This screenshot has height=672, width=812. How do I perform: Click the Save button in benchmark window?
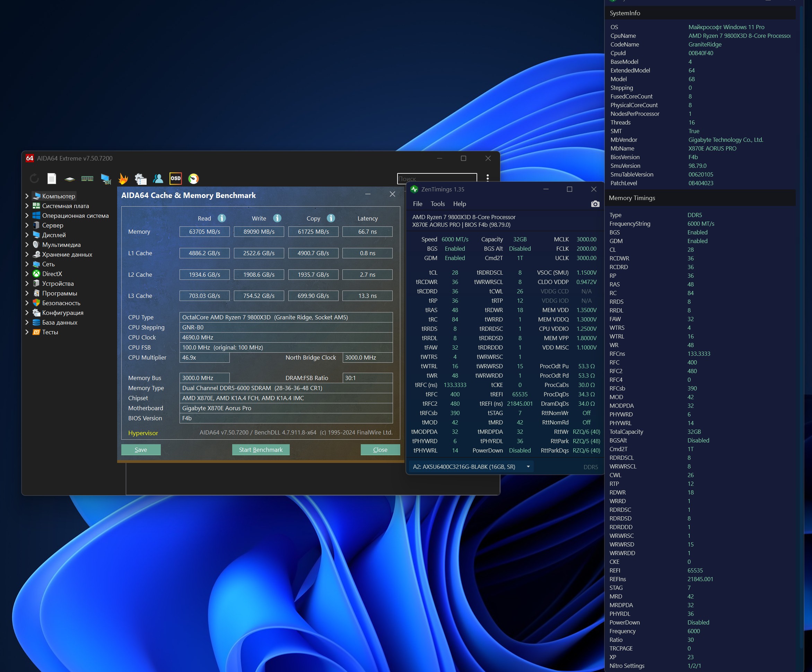141,449
